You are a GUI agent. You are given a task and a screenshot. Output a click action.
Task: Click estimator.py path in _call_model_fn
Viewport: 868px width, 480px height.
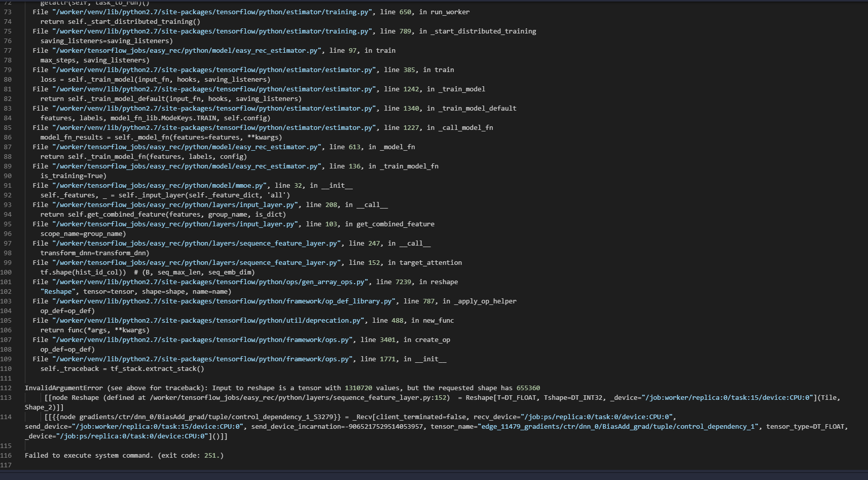[214, 127]
